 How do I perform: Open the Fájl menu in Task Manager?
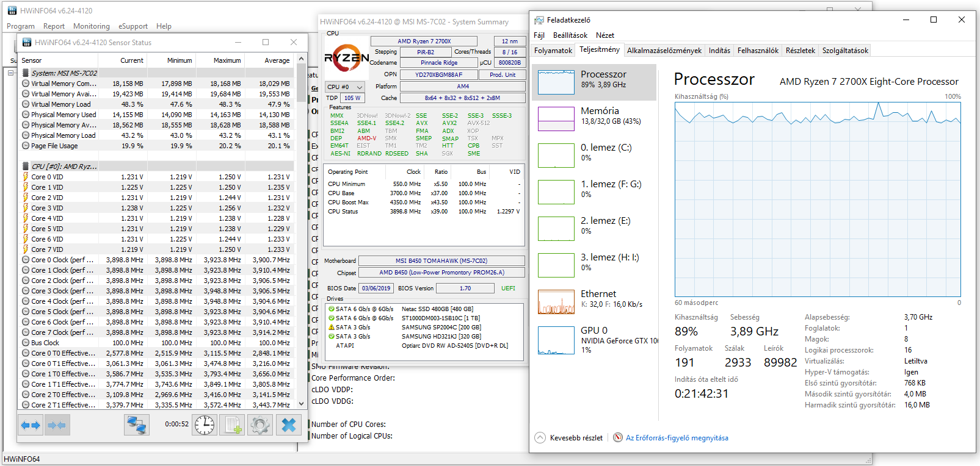point(539,35)
